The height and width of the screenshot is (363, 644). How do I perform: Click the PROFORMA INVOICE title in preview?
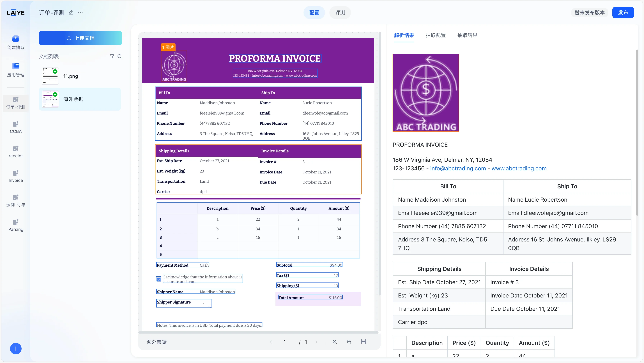(275, 59)
